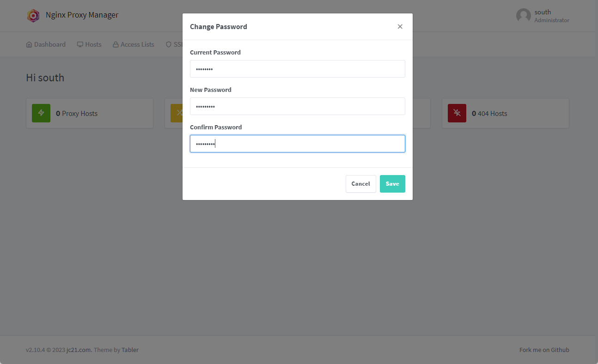Click the SSL shield icon in navigation

pyautogui.click(x=169, y=45)
